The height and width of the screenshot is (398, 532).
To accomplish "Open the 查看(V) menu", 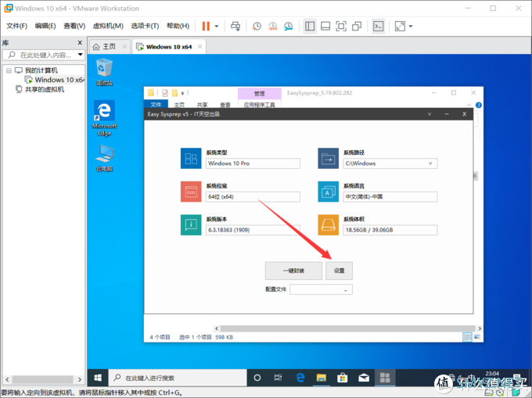I will coord(74,26).
